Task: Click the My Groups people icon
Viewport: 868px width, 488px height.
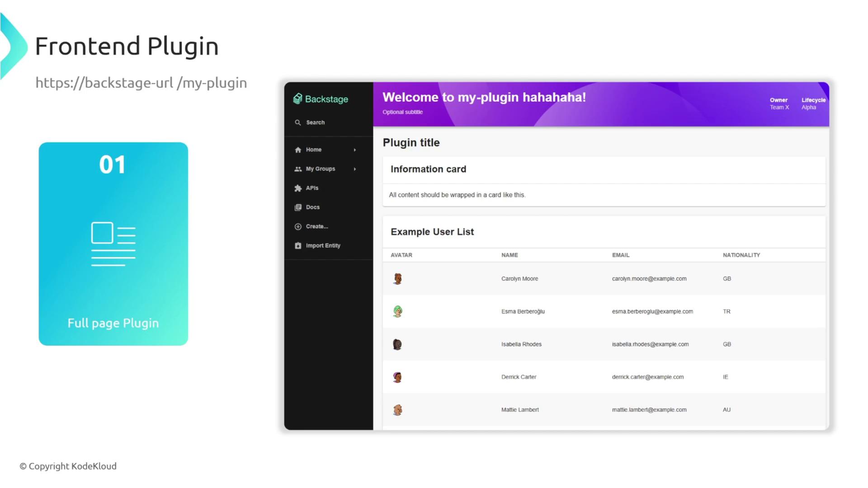Action: pyautogui.click(x=298, y=169)
